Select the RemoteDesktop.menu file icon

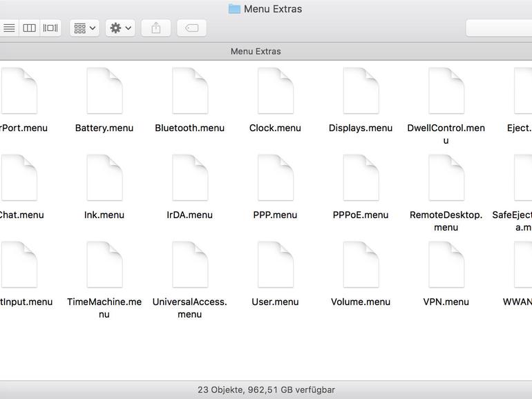[x=446, y=177]
